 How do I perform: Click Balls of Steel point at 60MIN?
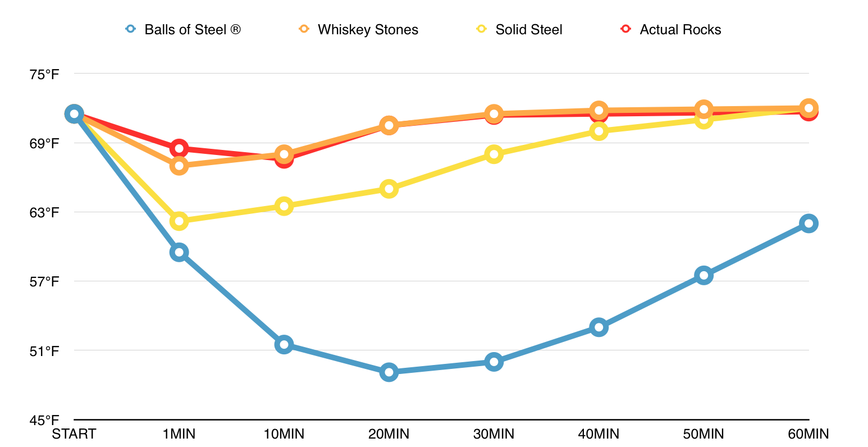pos(808,223)
